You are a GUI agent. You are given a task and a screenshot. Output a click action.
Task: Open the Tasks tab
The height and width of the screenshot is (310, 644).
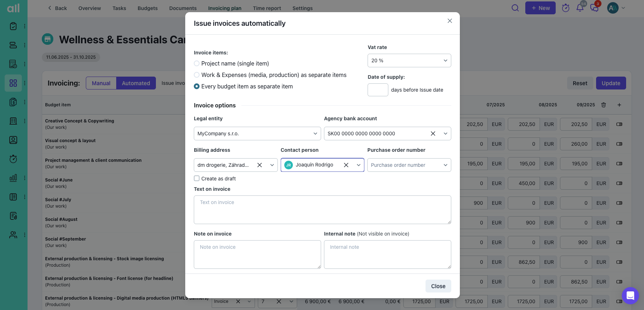119,8
